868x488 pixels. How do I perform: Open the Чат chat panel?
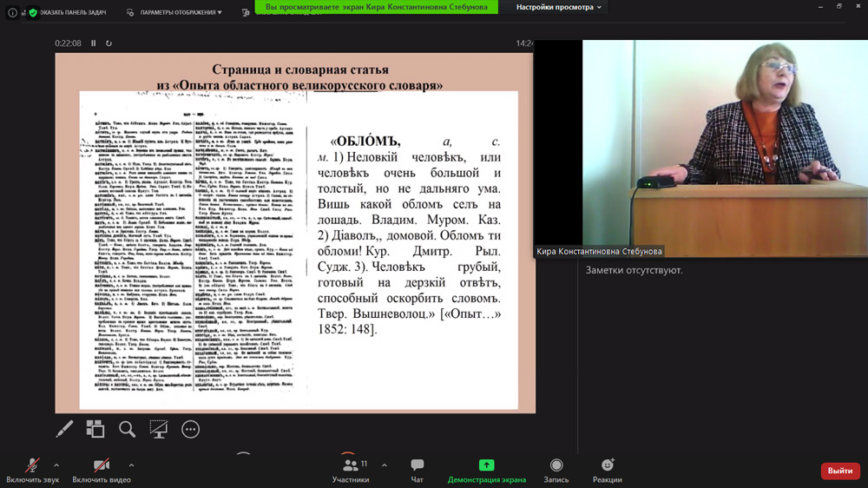click(x=417, y=471)
